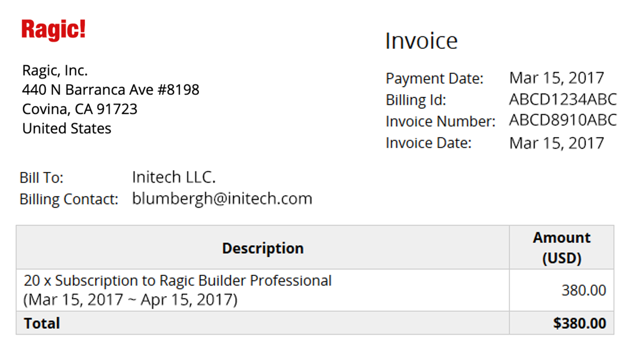644x355 pixels.
Task: Select the Invoice Date value
Action: tap(556, 143)
